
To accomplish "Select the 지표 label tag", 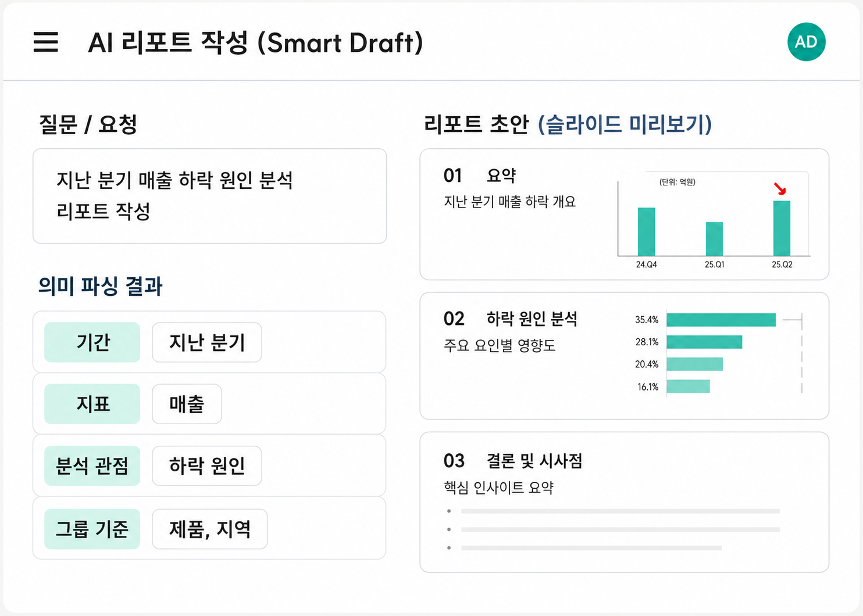I will click(92, 404).
